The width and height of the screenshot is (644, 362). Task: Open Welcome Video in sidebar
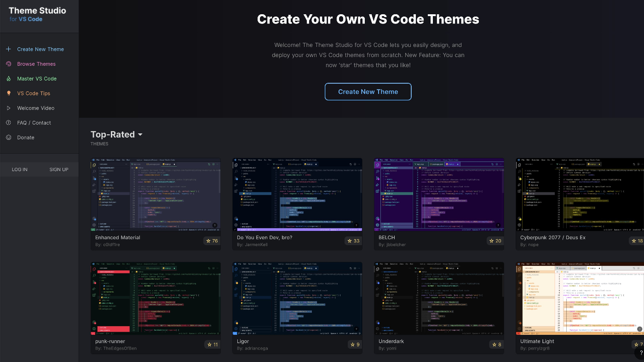tap(36, 108)
